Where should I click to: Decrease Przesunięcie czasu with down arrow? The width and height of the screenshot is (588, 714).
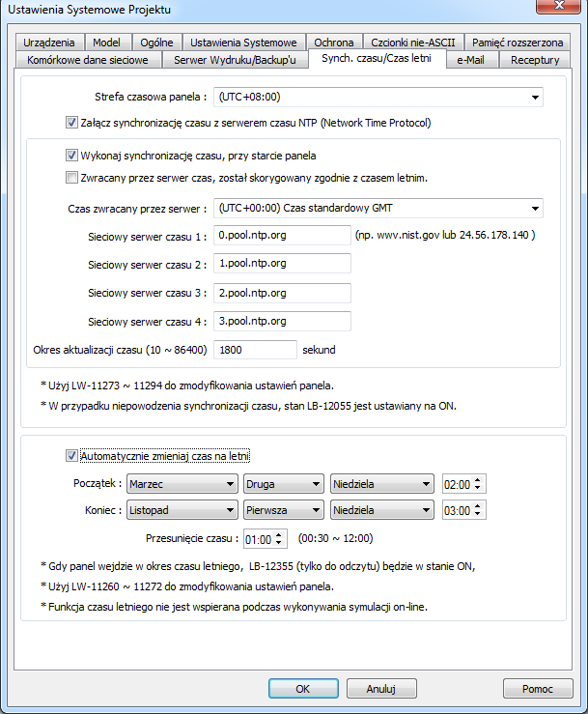(278, 543)
